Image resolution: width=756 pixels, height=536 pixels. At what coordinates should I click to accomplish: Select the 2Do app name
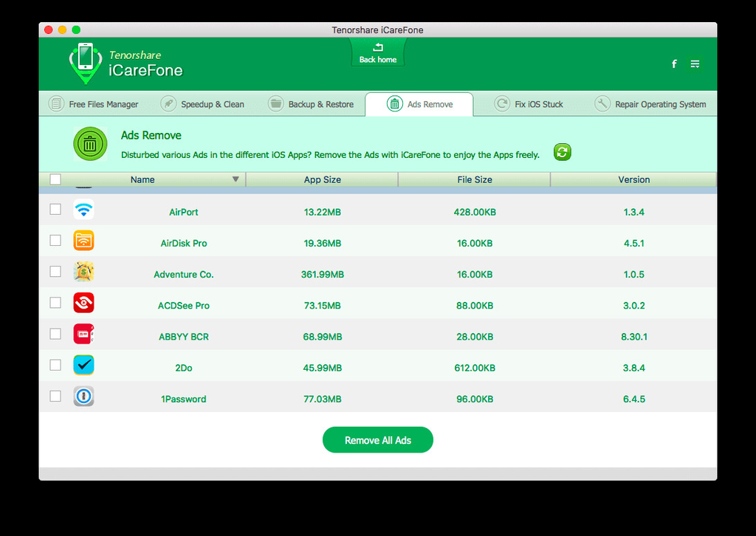tap(184, 368)
